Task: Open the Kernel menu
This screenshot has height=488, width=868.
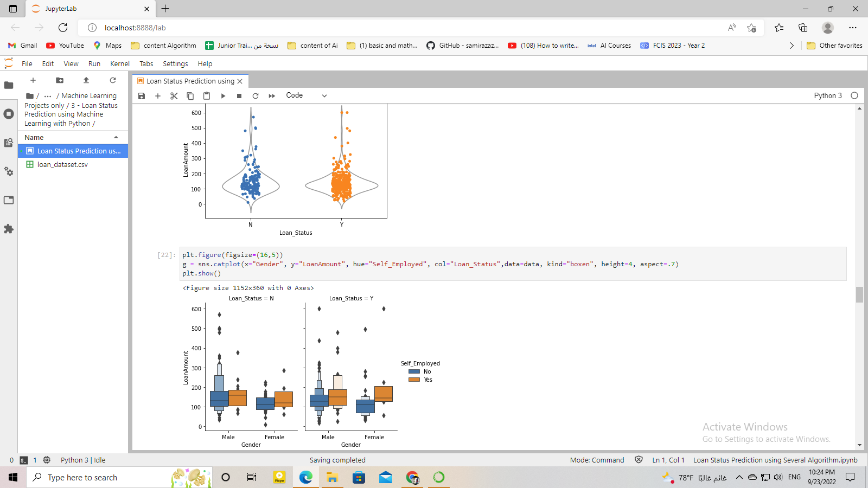Action: pos(119,63)
